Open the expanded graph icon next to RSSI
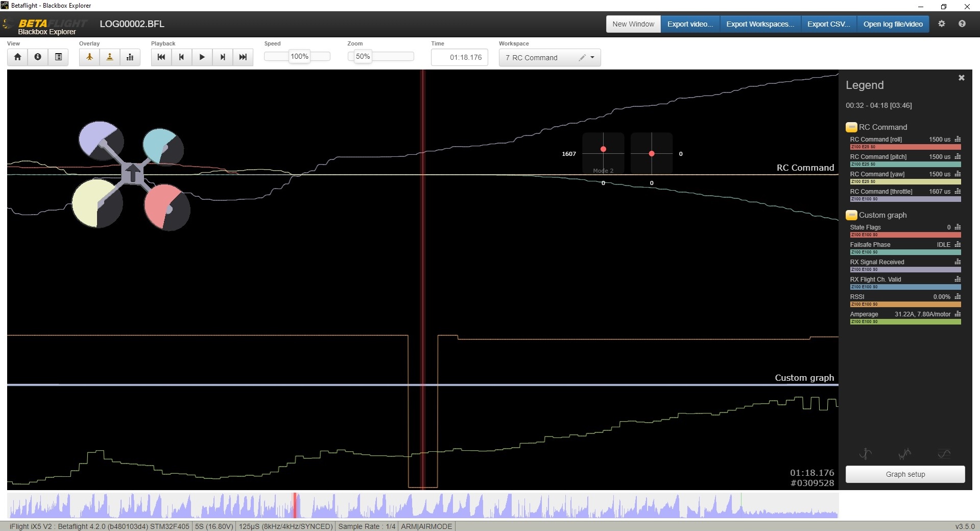The width and height of the screenshot is (980, 531). point(957,296)
